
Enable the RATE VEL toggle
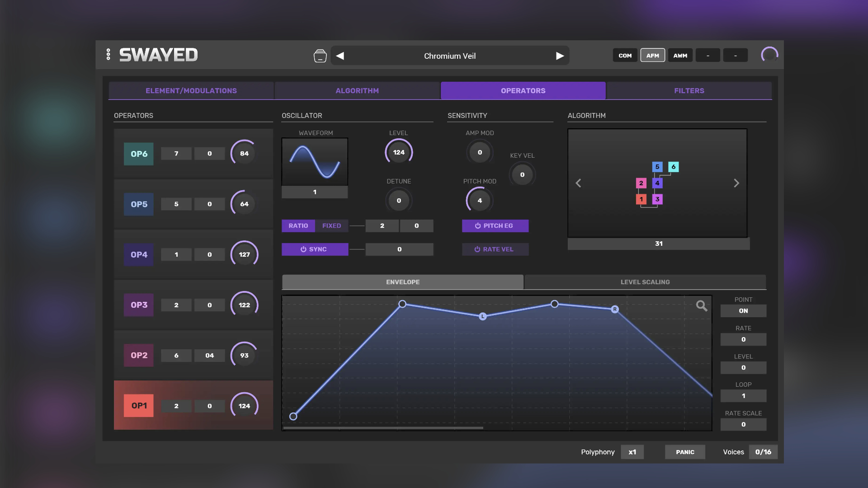pyautogui.click(x=495, y=249)
